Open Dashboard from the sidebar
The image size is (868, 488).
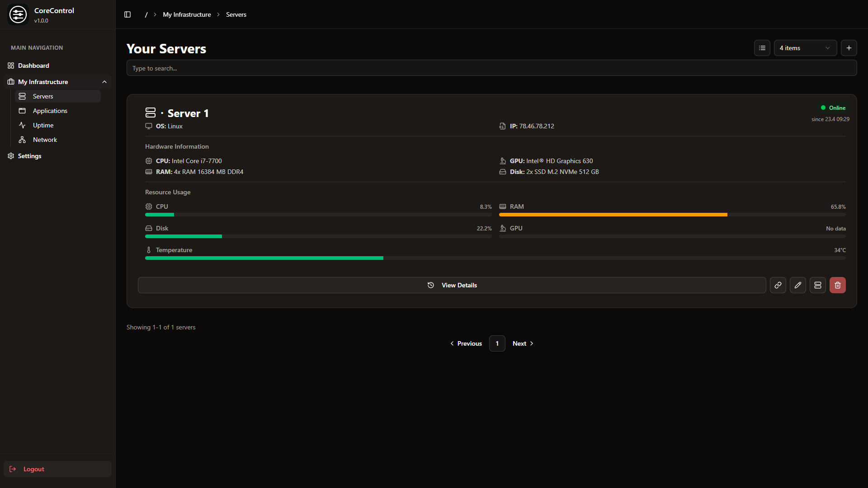tap(33, 66)
